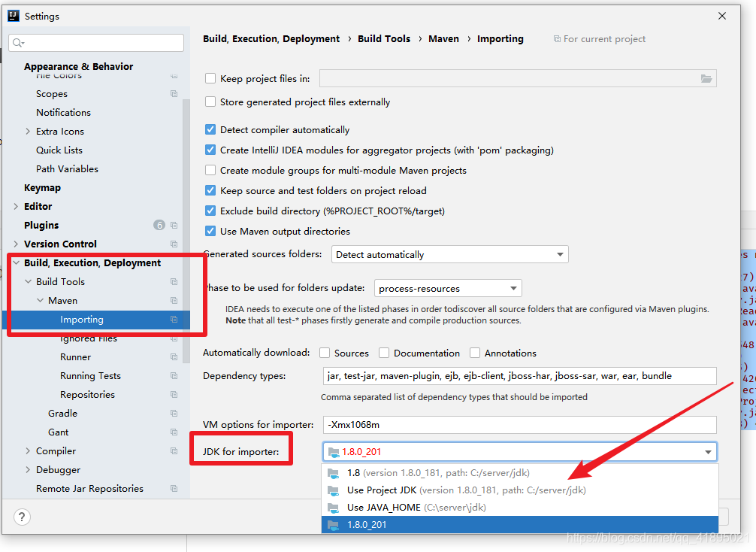Collapse the Build Tools node
The height and width of the screenshot is (552, 756).
[x=28, y=282]
